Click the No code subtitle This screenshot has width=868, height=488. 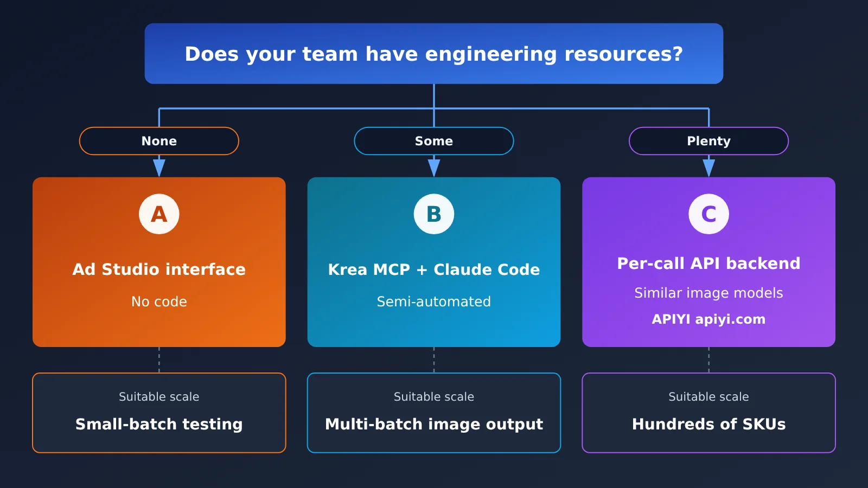(159, 301)
